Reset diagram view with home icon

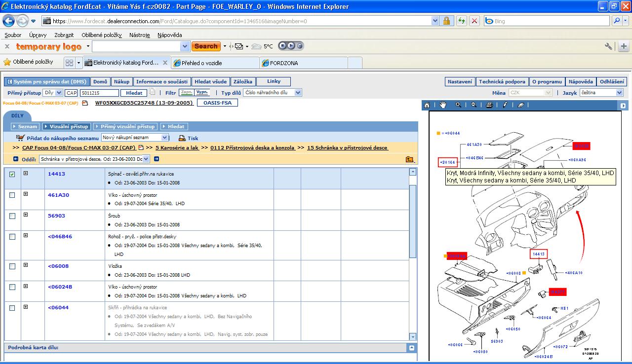(x=427, y=105)
